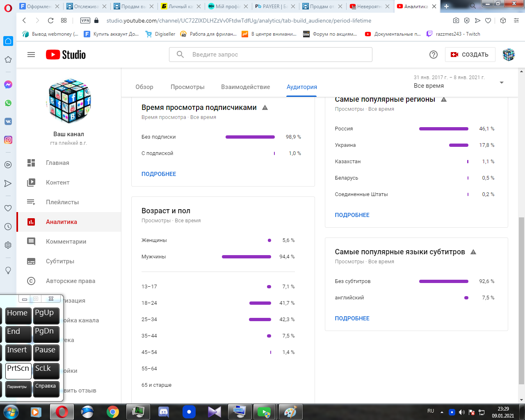The height and width of the screenshot is (420, 525).
Task: Go back with browser back arrow
Action: [24, 21]
